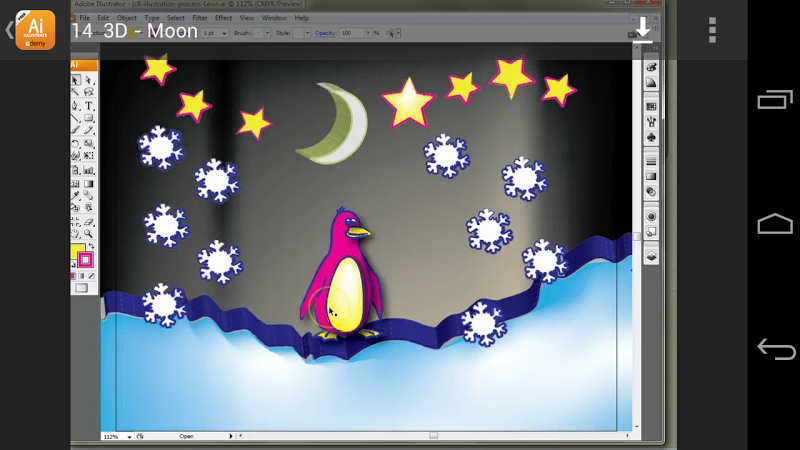This screenshot has width=800, height=450.
Task: Select the Type tool
Action: pyautogui.click(x=89, y=106)
